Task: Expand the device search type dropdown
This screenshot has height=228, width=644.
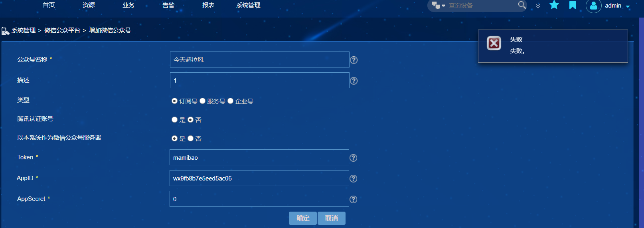Action: [439, 6]
